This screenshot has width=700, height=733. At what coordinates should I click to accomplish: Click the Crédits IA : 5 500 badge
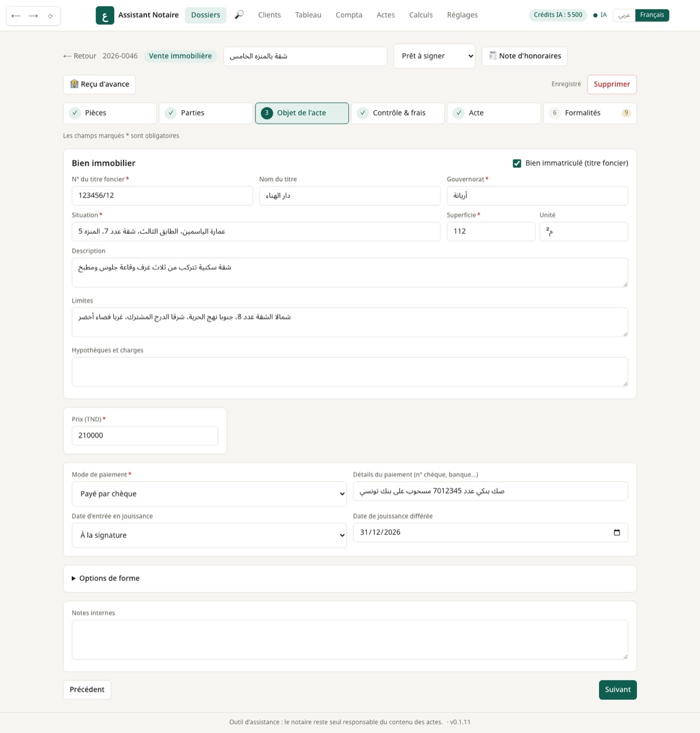click(x=558, y=15)
